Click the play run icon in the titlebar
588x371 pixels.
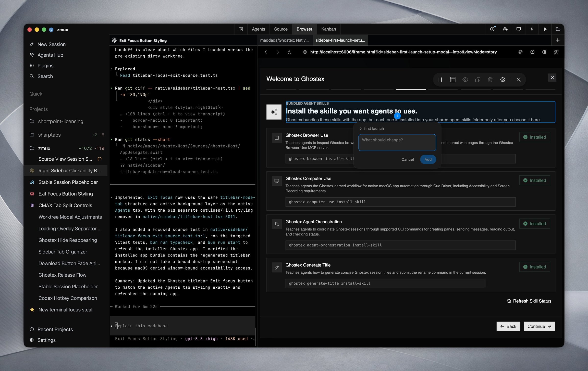pyautogui.click(x=545, y=29)
